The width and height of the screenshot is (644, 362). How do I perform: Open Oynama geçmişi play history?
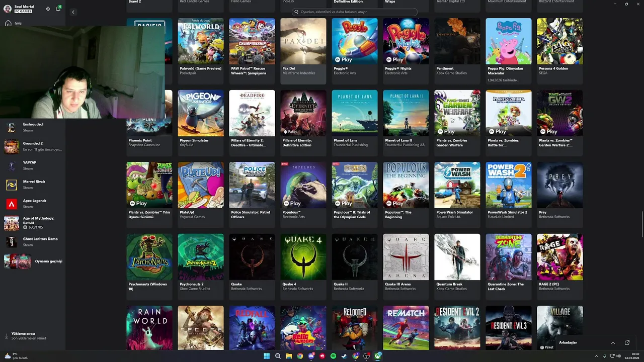[33, 261]
